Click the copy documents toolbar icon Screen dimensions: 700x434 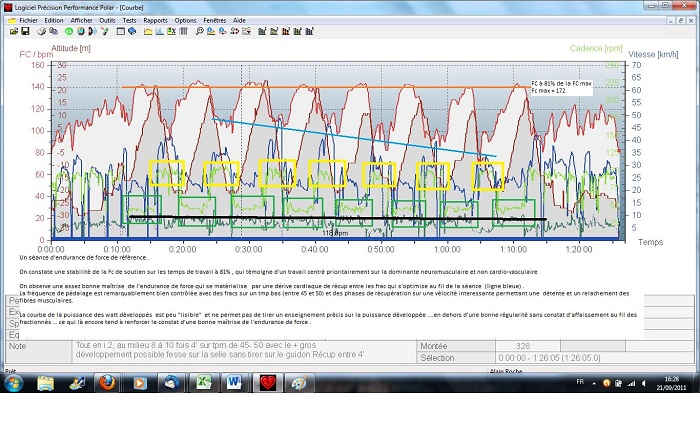pyautogui.click(x=53, y=31)
